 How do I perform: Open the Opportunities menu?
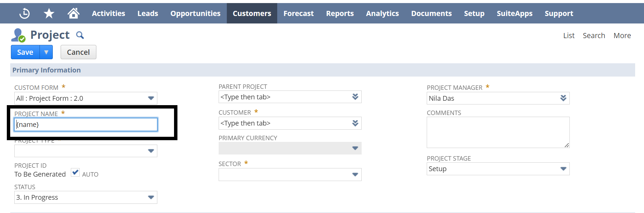[x=195, y=13]
